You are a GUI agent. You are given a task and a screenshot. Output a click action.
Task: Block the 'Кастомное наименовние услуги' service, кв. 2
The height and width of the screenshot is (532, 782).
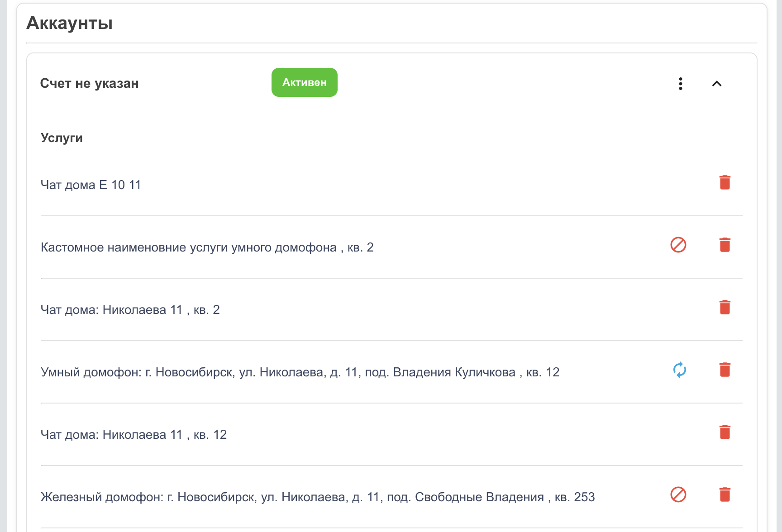click(x=678, y=245)
